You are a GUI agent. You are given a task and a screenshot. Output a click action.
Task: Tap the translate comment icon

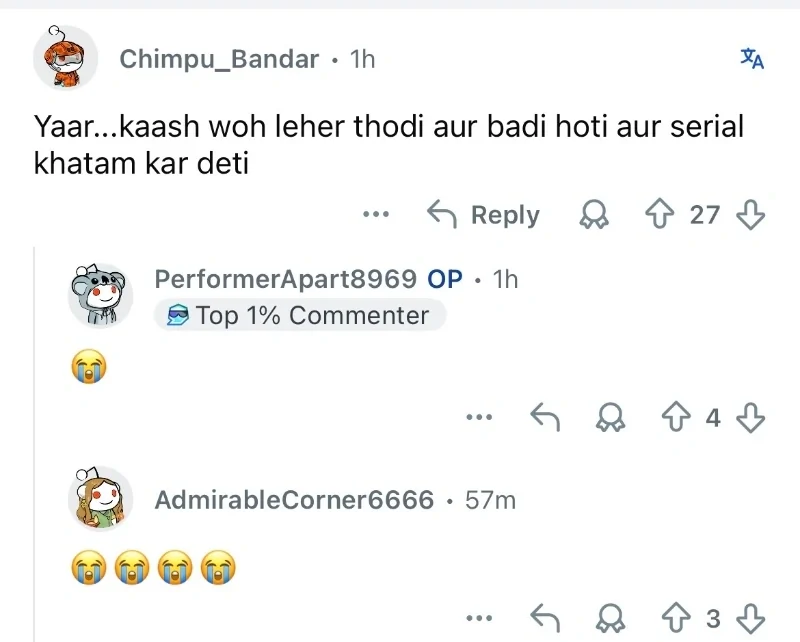pos(752,59)
